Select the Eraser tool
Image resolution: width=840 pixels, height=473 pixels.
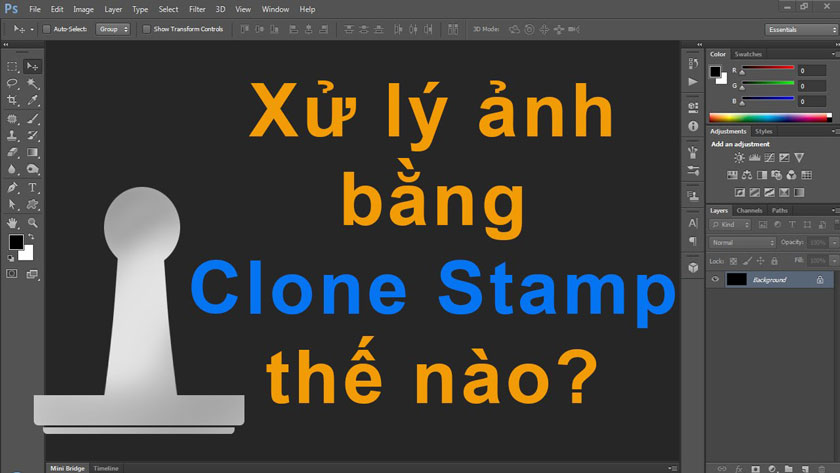click(x=12, y=153)
